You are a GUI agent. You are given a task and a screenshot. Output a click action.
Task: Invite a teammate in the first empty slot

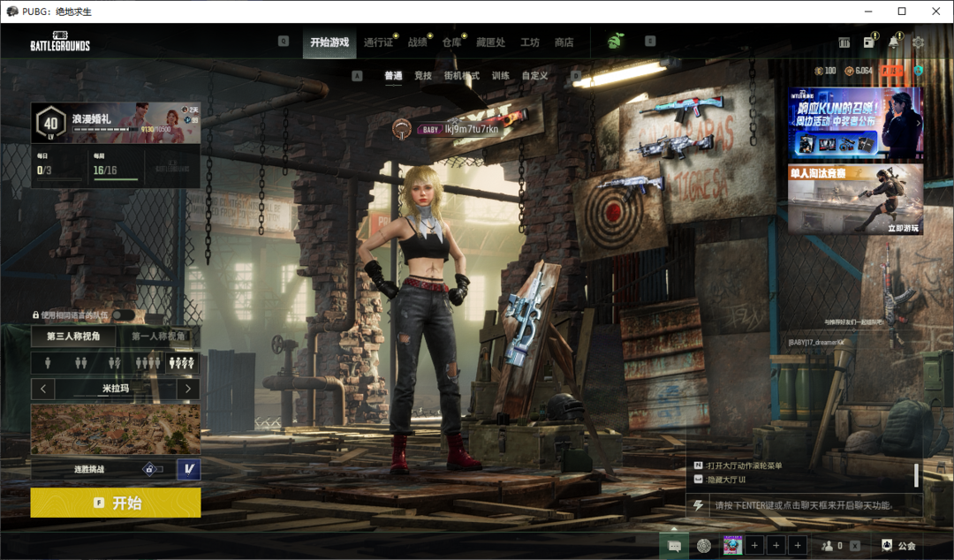coord(754,545)
